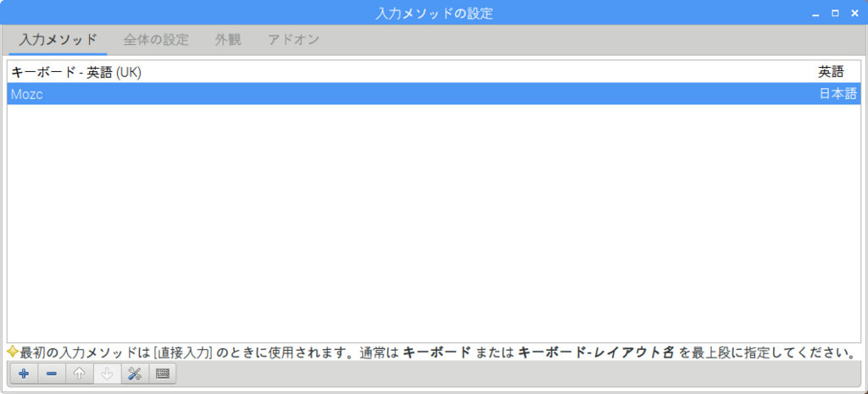This screenshot has width=868, height=394.
Task: Click the star hint icon
Action: tap(13, 352)
